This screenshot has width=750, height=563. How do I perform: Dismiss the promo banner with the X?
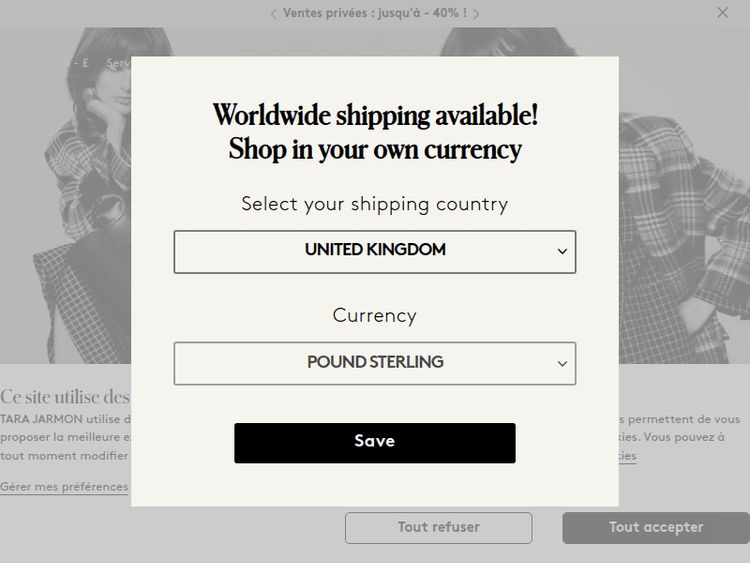click(723, 13)
